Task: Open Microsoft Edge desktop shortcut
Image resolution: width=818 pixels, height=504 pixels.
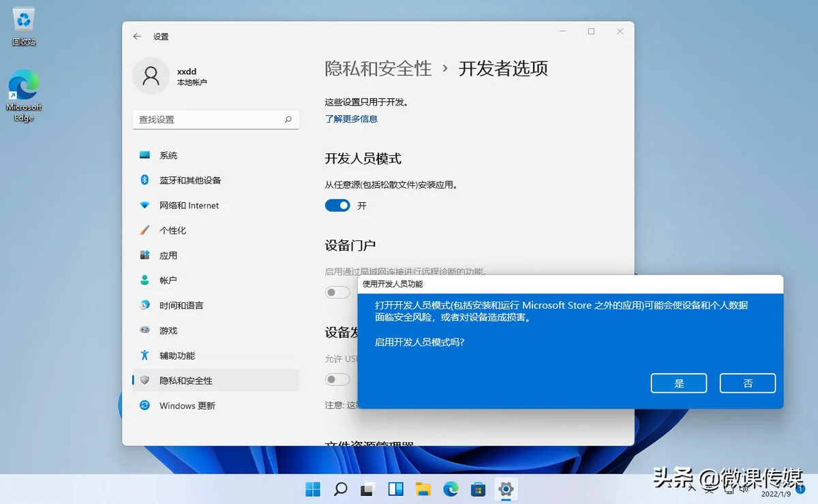Action: [24, 95]
